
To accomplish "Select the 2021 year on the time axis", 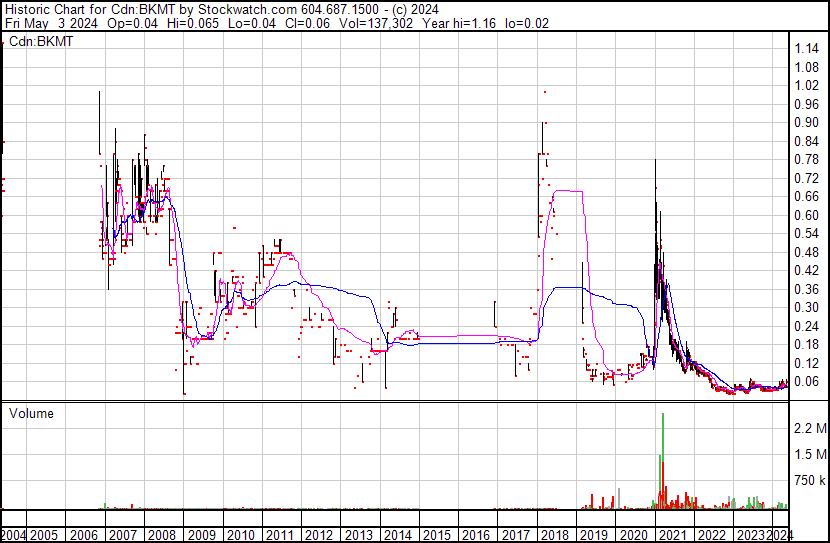I will [x=673, y=535].
